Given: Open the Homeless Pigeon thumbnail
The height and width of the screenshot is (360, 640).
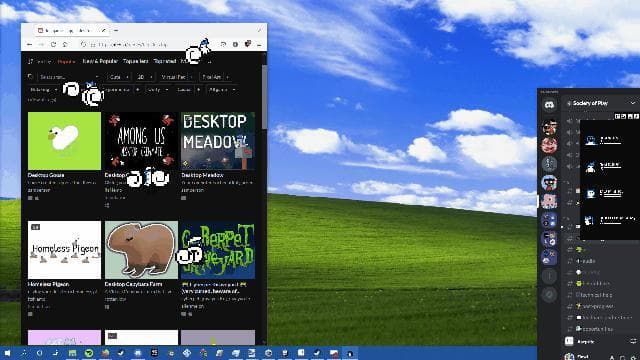Looking at the screenshot, I should click(x=64, y=250).
